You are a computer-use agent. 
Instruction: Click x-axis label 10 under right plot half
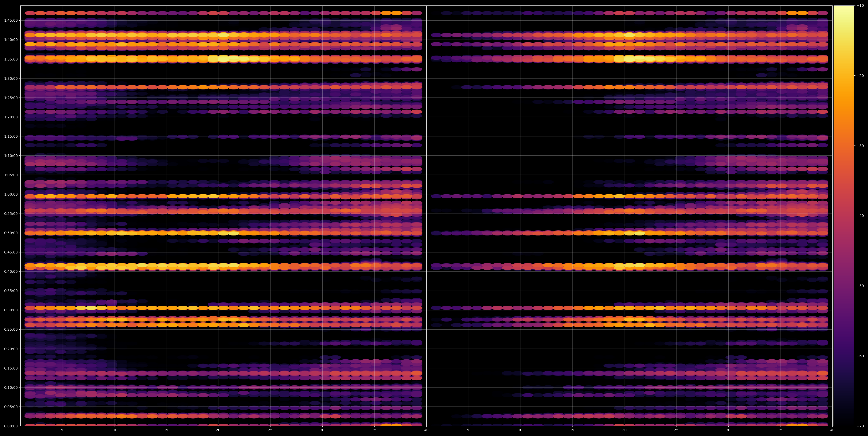tap(520, 430)
